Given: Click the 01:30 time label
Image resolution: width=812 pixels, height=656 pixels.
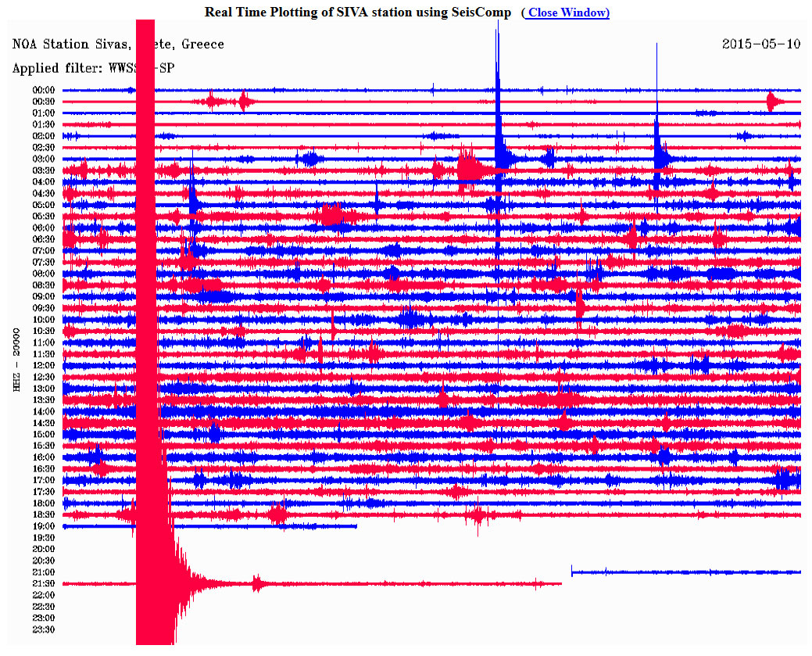Looking at the screenshot, I should [x=43, y=124].
